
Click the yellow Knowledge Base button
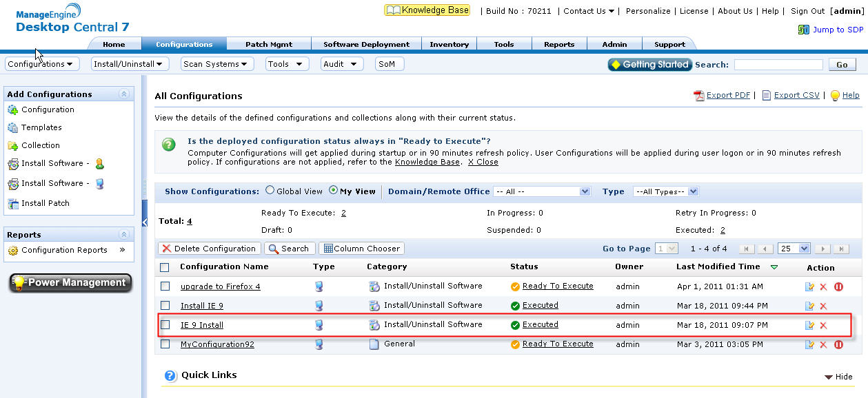click(427, 10)
